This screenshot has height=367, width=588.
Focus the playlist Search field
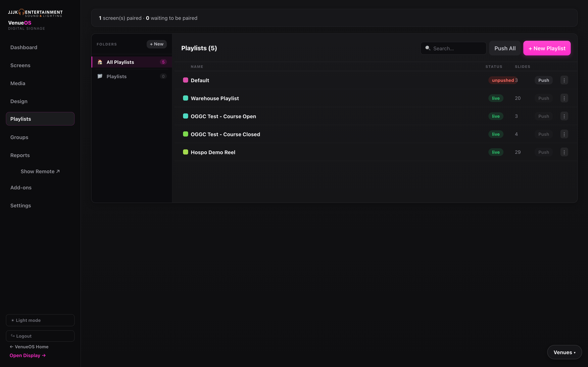click(453, 48)
